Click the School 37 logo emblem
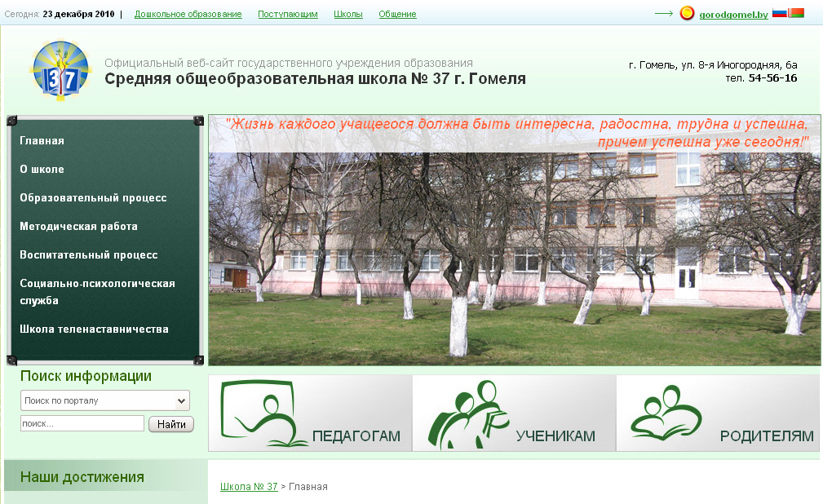Image resolution: width=823 pixels, height=504 pixels. (55, 70)
